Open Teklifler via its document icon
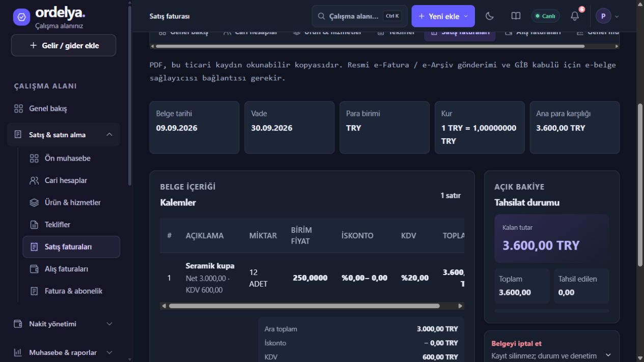Viewport: 644px width, 362px height. click(x=34, y=225)
